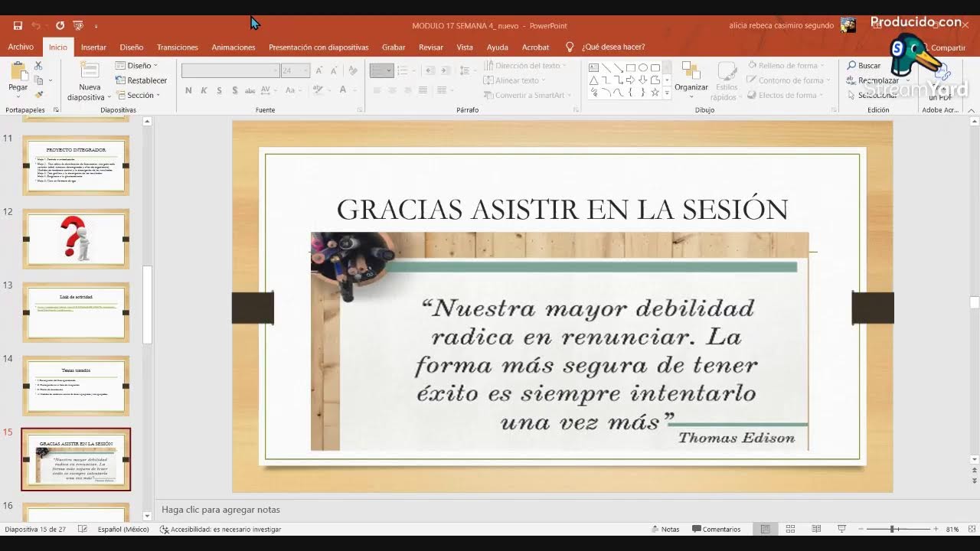Screen dimensions: 980x551
Task: Click the Redo/Repeat icon in quick access toolbar
Action: (x=60, y=25)
